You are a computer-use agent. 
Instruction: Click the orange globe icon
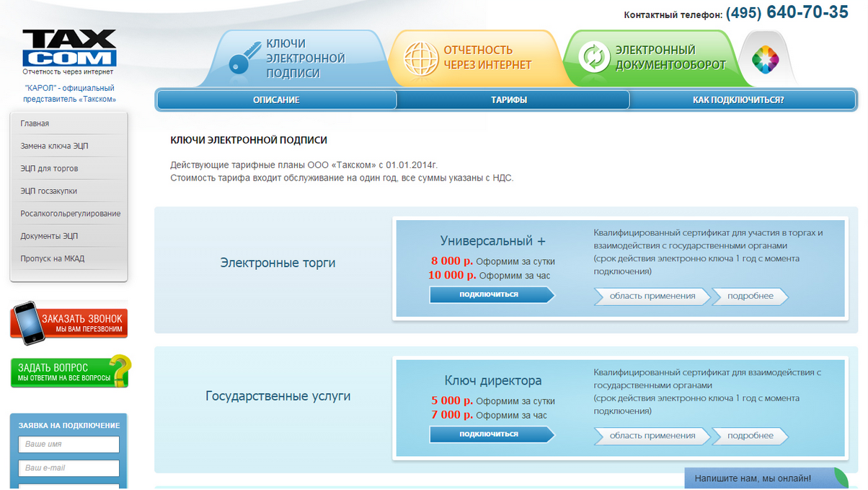coord(421,58)
